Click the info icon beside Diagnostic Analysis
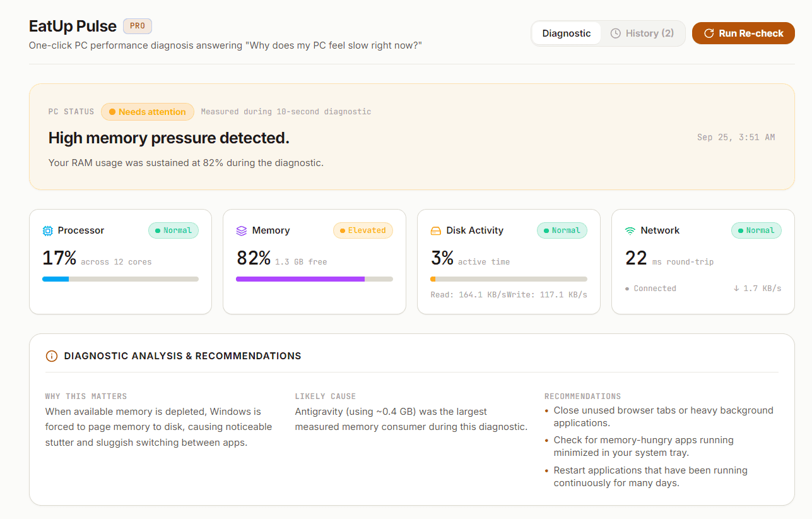Screen dimensions: 812x519 pos(52,356)
